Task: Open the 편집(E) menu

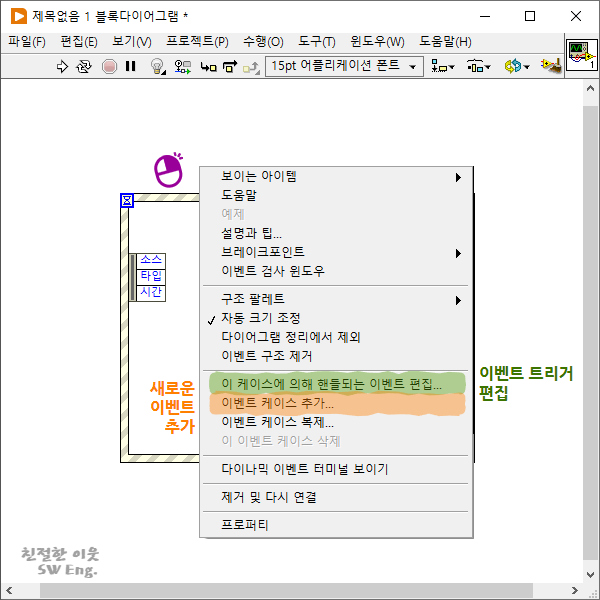Action: [79, 41]
